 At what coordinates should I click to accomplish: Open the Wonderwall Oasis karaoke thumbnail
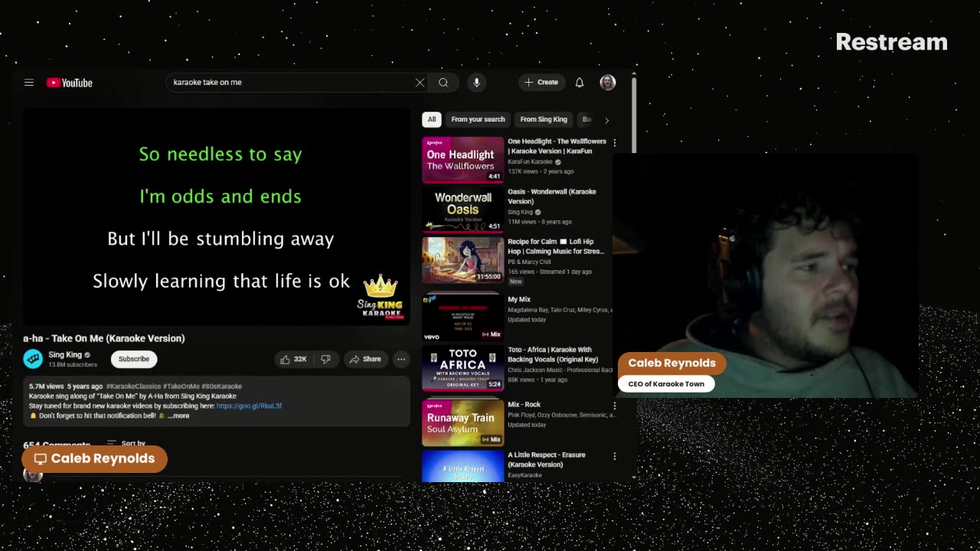coord(463,210)
